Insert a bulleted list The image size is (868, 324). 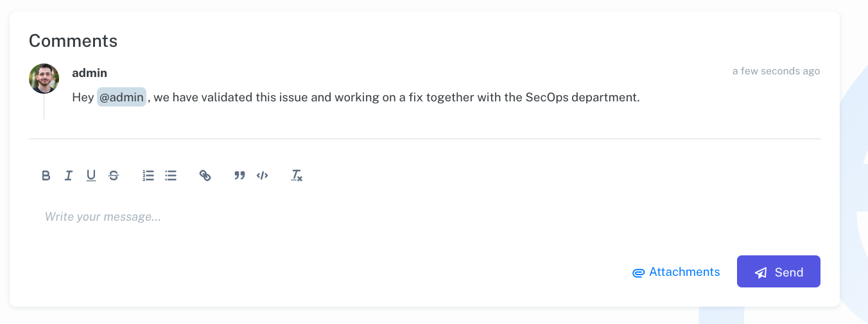(x=171, y=175)
